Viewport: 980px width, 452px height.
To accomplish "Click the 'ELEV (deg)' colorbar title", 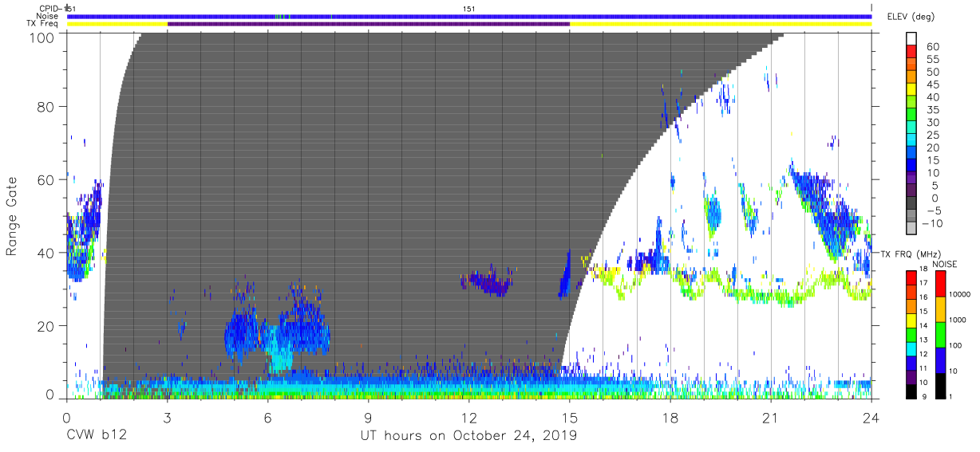I will coord(911,17).
